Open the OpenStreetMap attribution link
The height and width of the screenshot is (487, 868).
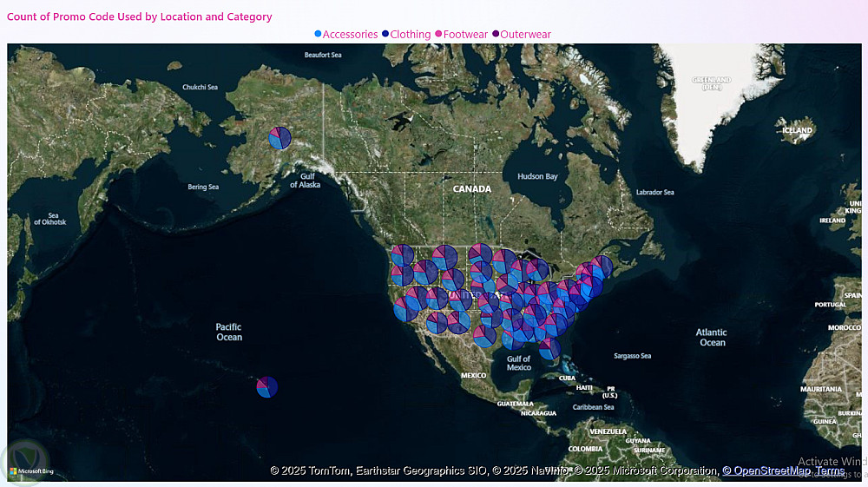[x=766, y=471]
